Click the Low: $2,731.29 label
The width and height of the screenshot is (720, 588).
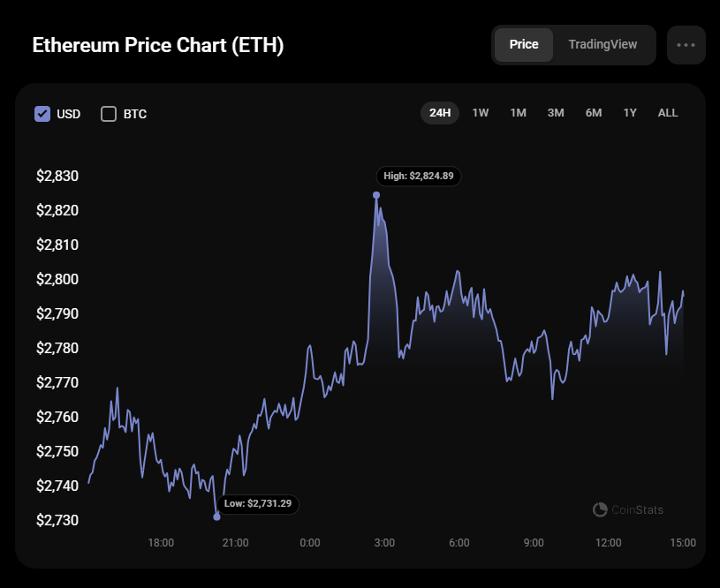[x=259, y=504]
